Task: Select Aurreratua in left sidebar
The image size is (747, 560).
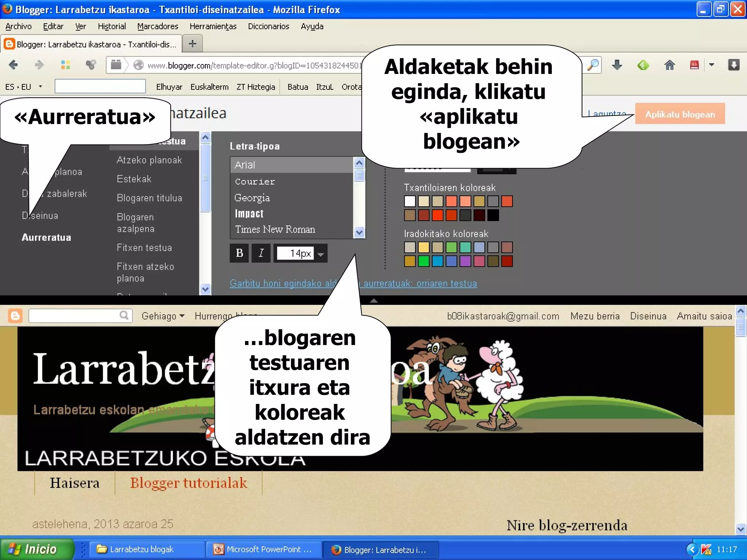Action: point(46,237)
